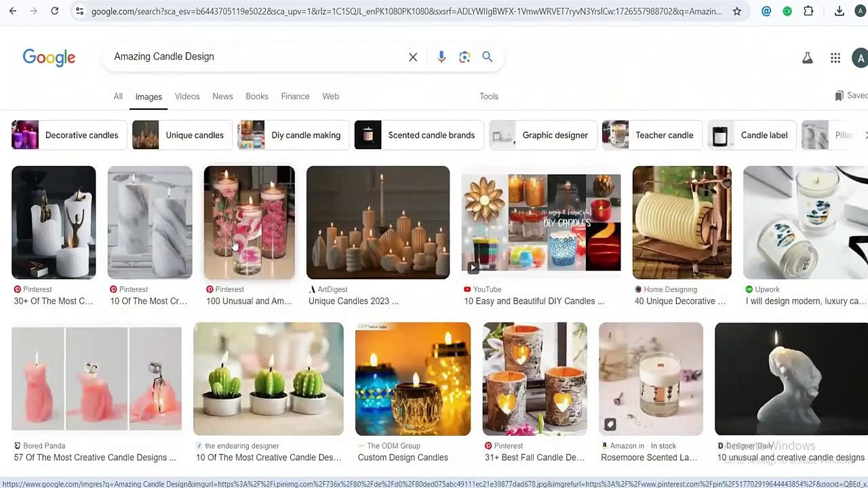The image size is (868, 488).
Task: Open the News tab
Action: (222, 96)
